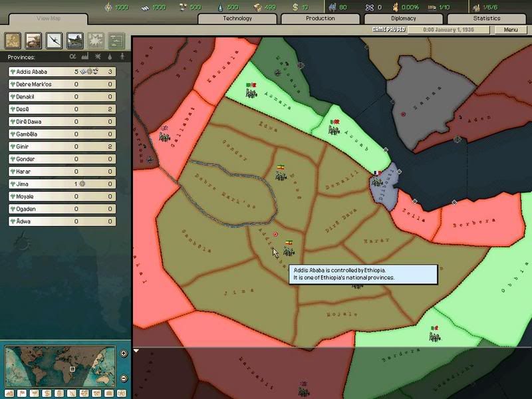Viewport: 532px width, 399px height.
Task: Select the Ethiopian army in Dese
Action: [281, 176]
